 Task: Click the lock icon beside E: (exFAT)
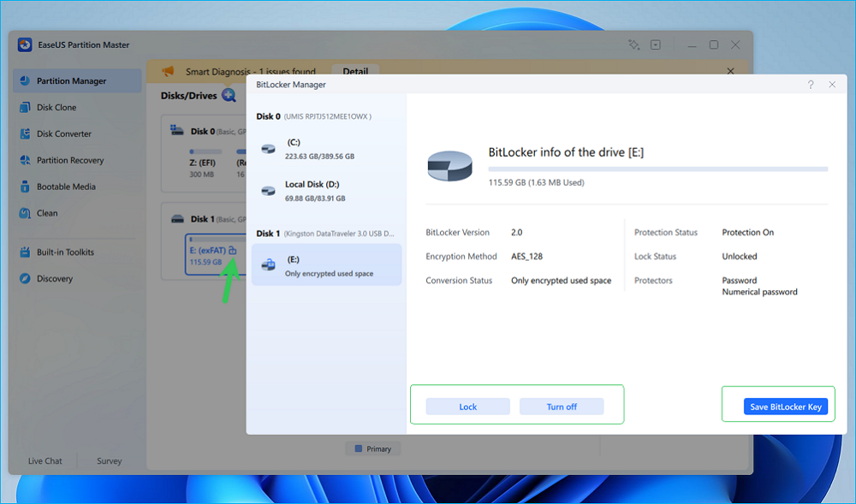click(233, 251)
